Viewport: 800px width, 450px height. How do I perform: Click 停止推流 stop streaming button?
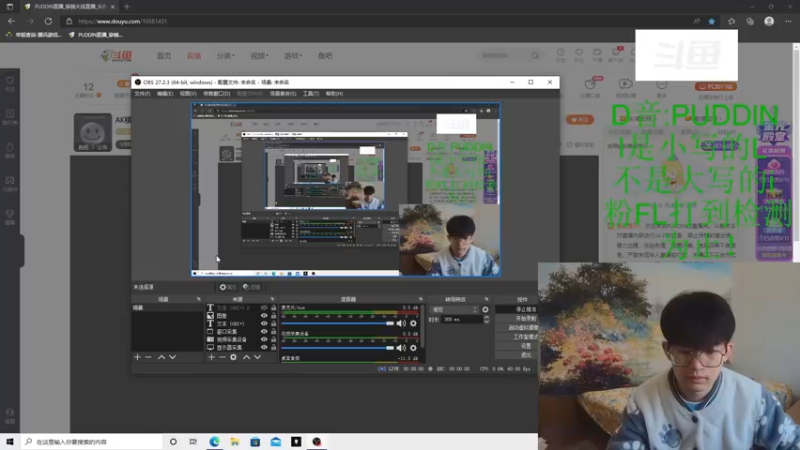[x=516, y=309]
